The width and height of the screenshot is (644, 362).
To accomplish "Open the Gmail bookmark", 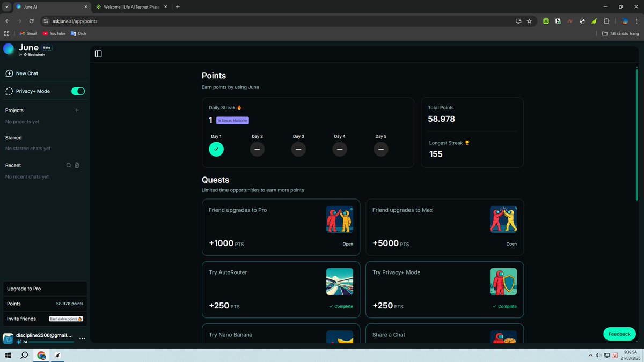I will click(28, 33).
